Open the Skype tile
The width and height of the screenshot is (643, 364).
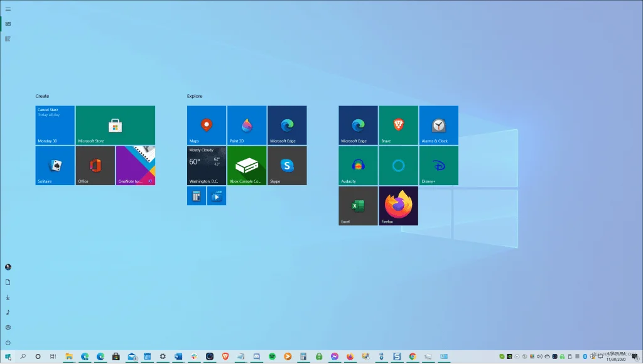point(287,166)
